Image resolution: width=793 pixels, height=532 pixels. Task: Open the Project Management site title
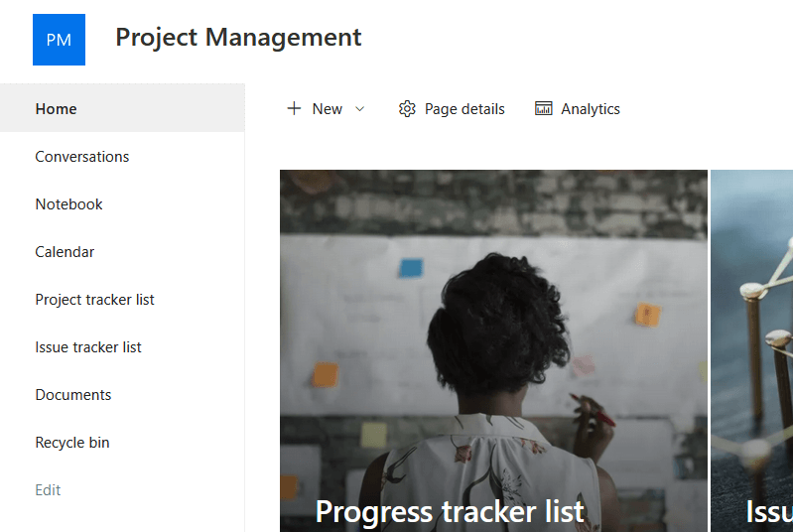(238, 38)
